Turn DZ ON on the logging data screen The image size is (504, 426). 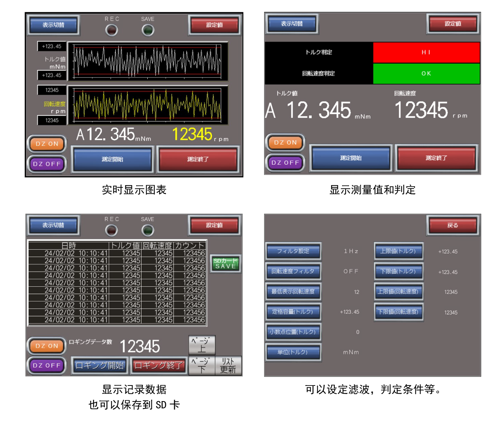point(47,346)
